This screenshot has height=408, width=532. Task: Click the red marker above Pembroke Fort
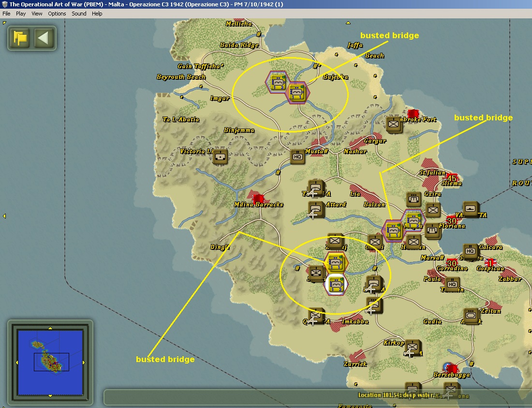click(413, 114)
